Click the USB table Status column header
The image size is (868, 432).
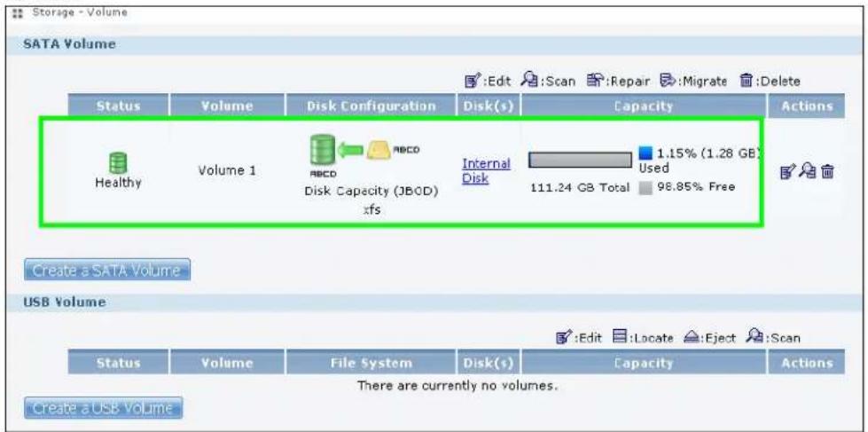pos(118,364)
